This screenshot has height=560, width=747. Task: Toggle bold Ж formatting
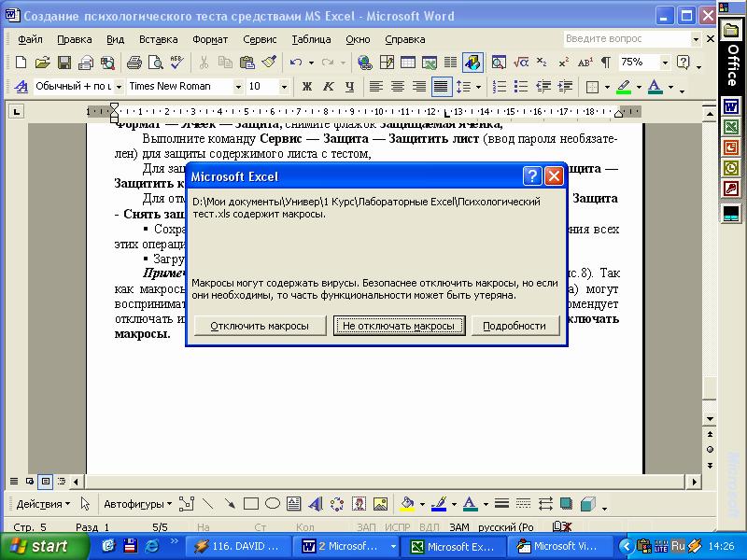(307, 87)
